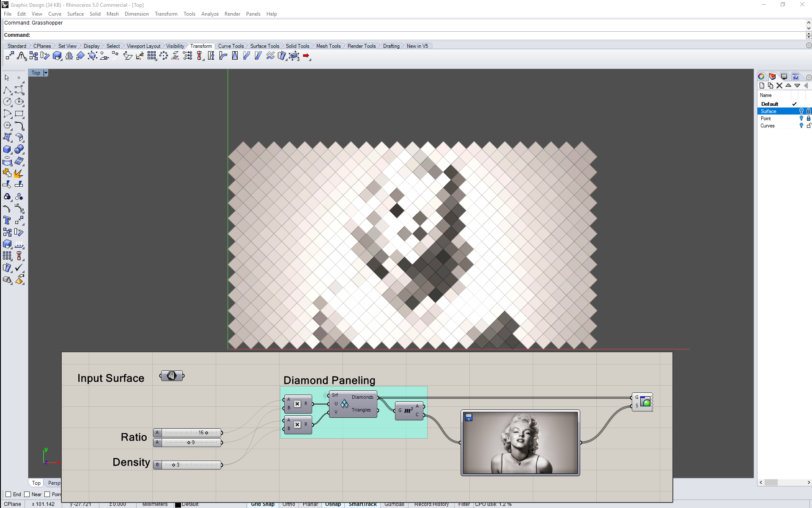
Task: Toggle visibility bulb of Surface layer
Action: [801, 111]
